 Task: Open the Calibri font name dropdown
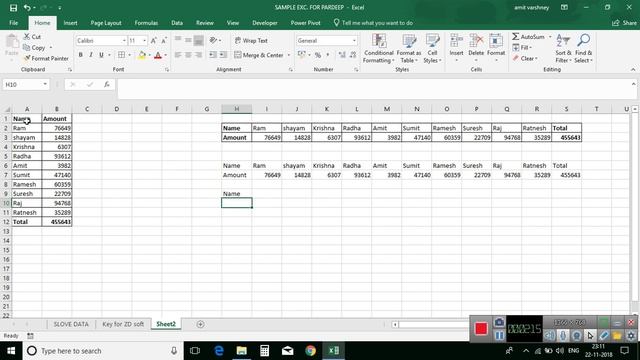124,40
